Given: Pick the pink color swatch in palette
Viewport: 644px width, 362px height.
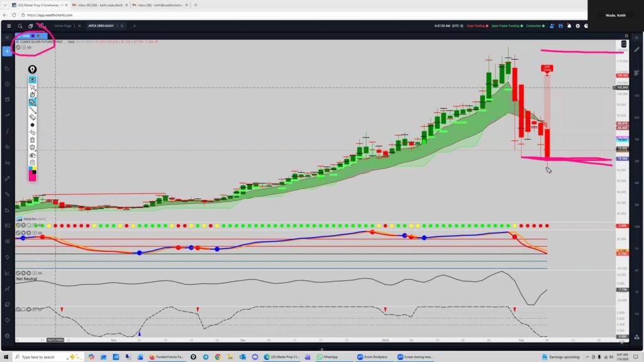Looking at the screenshot, I should [32, 177].
